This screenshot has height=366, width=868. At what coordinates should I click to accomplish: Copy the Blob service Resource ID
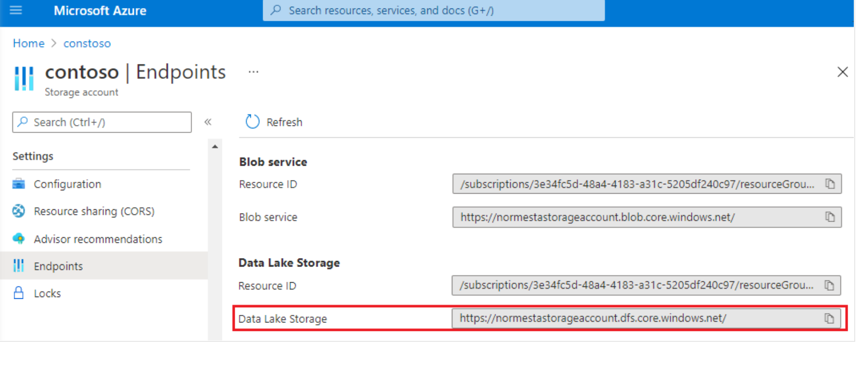pos(830,184)
